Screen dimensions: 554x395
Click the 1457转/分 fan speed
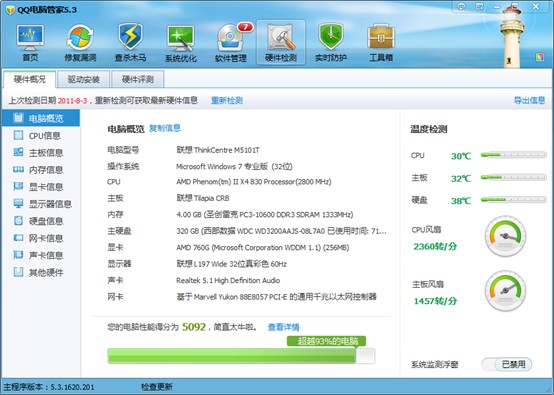435,301
